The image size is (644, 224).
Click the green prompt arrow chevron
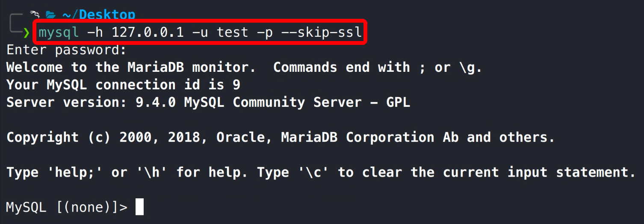(26, 33)
